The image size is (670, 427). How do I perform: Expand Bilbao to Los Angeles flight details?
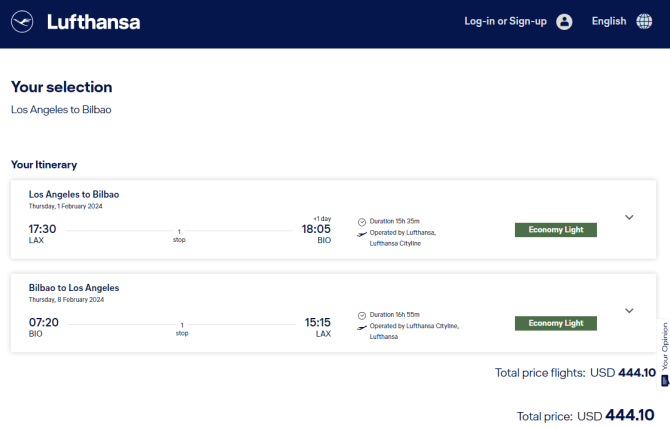pyautogui.click(x=629, y=311)
